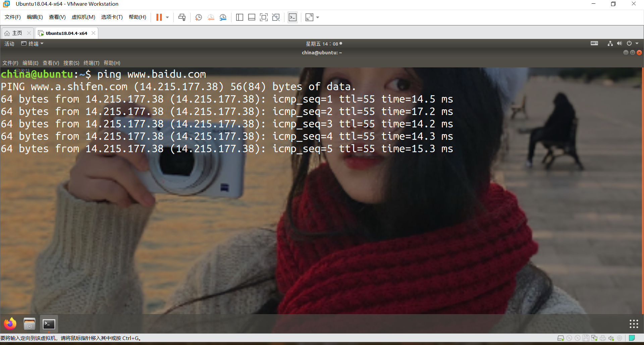
Task: Expand the stretch display dropdown arrow
Action: pos(318,17)
